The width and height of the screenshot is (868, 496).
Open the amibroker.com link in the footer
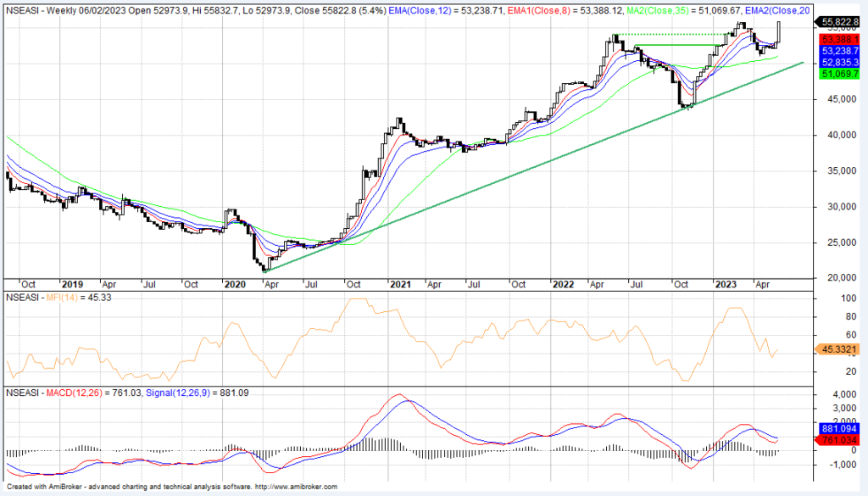[x=296, y=487]
